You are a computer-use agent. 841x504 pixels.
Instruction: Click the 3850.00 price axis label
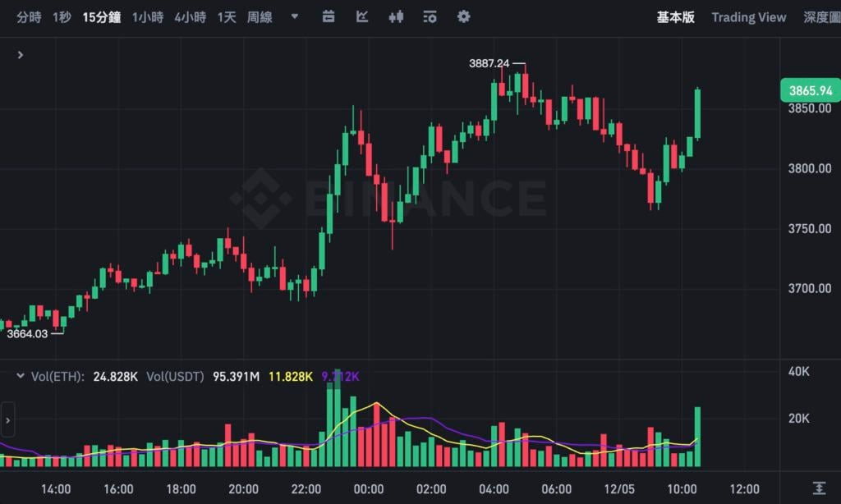pos(809,109)
